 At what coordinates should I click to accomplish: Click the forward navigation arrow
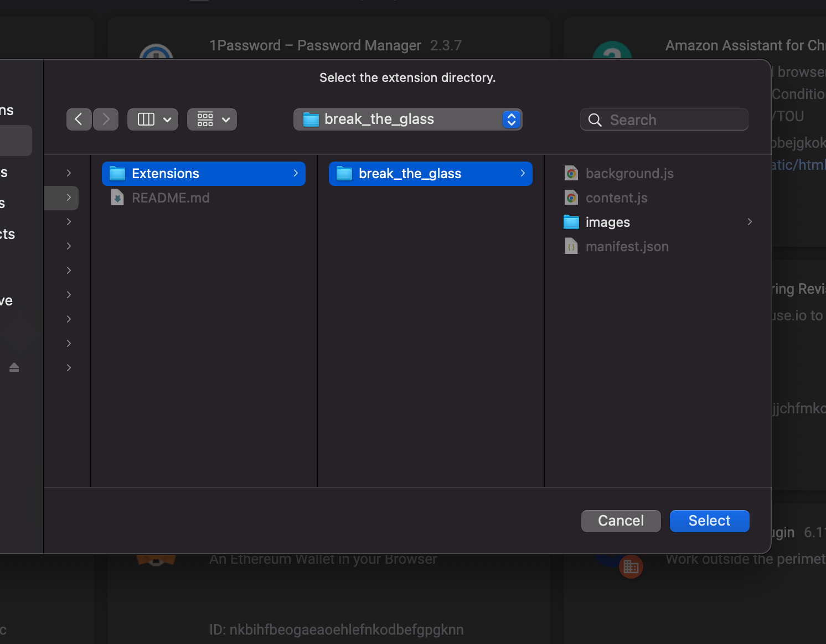[105, 119]
